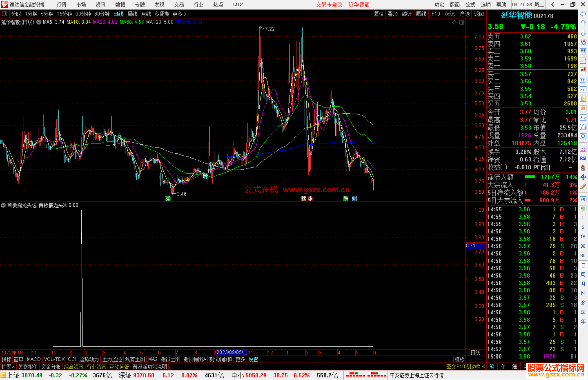Click the red line trend chart icon
The height and width of the screenshot is (380, 588).
pos(583,61)
